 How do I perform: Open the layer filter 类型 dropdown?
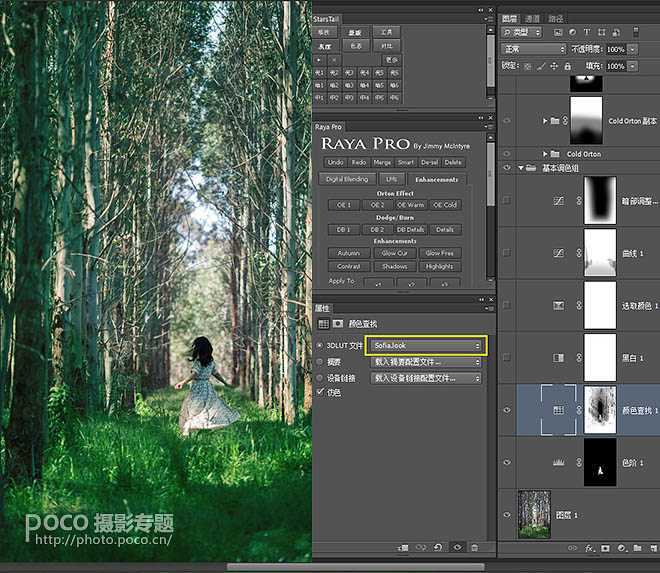[521, 32]
